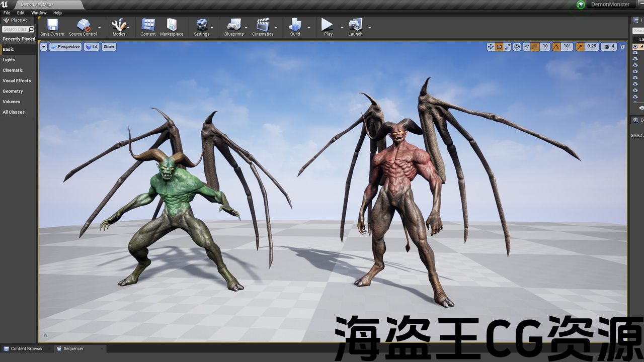Toggle scale snapping in the viewport

(x=580, y=47)
